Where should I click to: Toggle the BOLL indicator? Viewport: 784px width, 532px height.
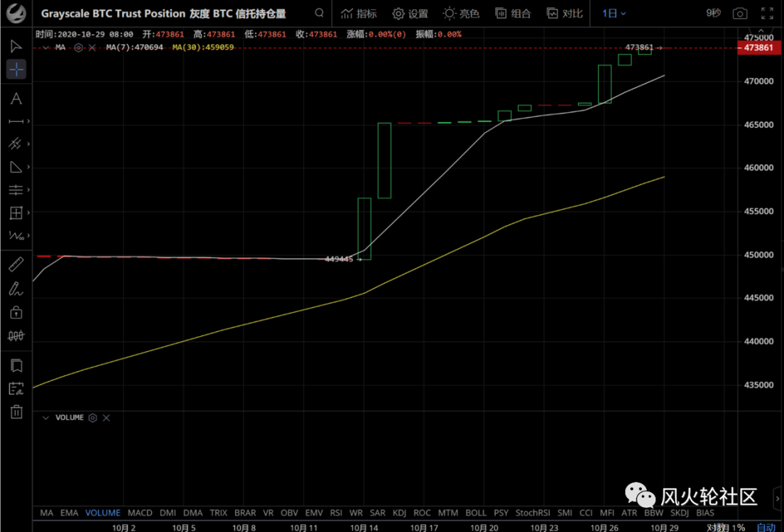(476, 513)
